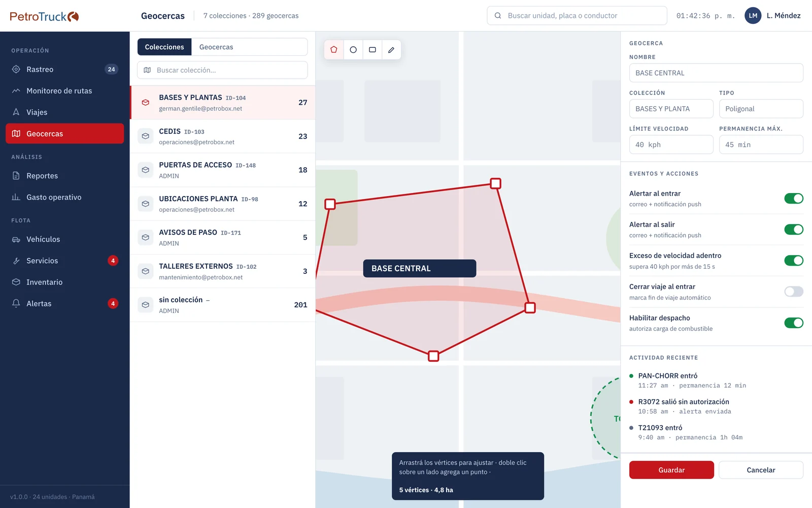Select the rectangle drawing tool

tap(373, 50)
